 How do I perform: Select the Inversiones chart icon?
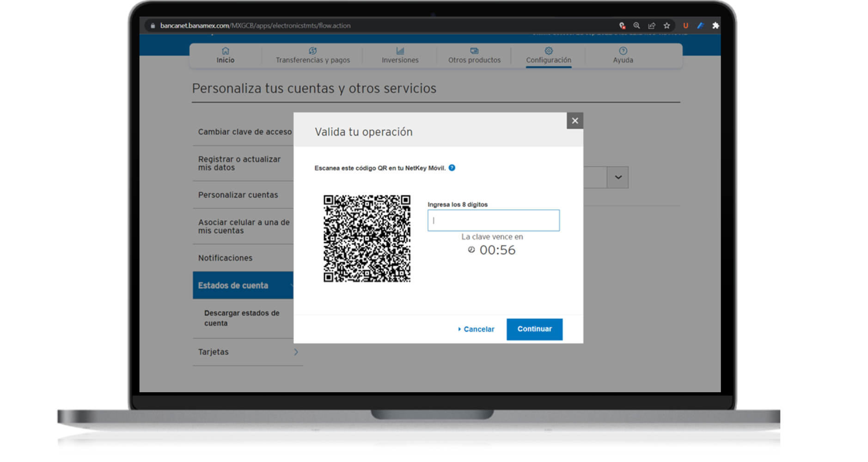pos(400,51)
